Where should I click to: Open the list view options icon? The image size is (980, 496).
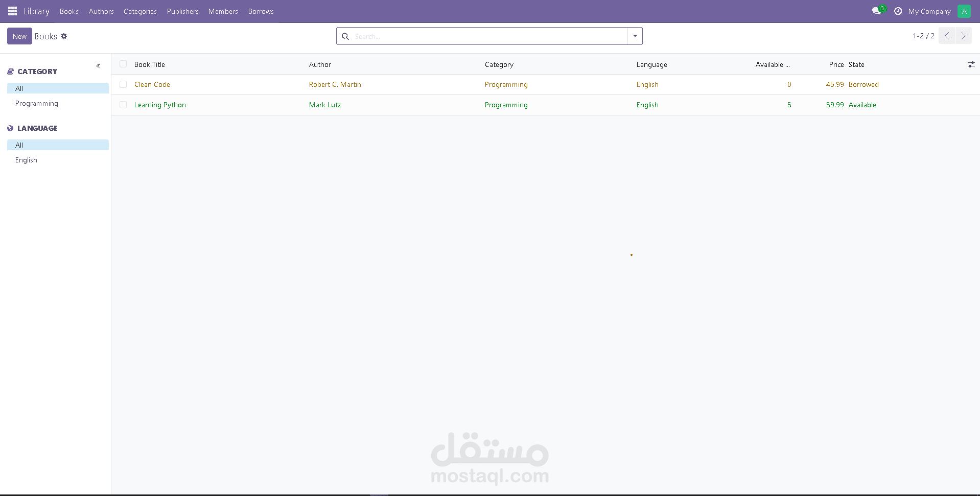pyautogui.click(x=971, y=64)
